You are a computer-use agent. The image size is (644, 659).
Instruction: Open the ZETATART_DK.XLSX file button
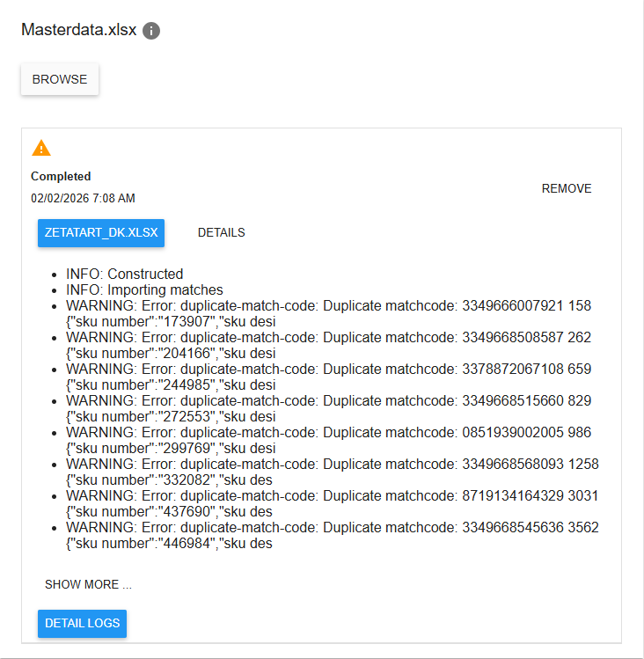[x=101, y=233]
